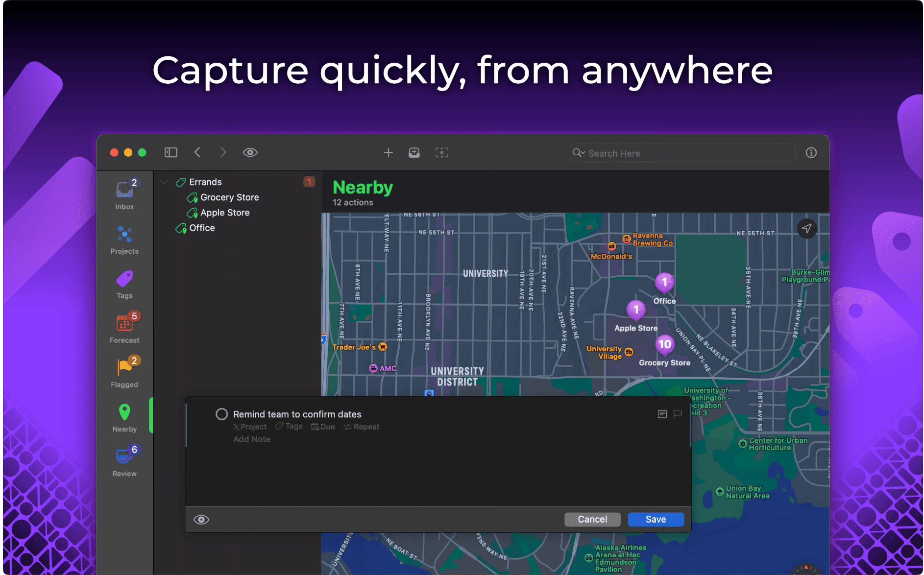Toggle eye icon in quick entry footer
This screenshot has height=575, width=924.
[x=201, y=520]
